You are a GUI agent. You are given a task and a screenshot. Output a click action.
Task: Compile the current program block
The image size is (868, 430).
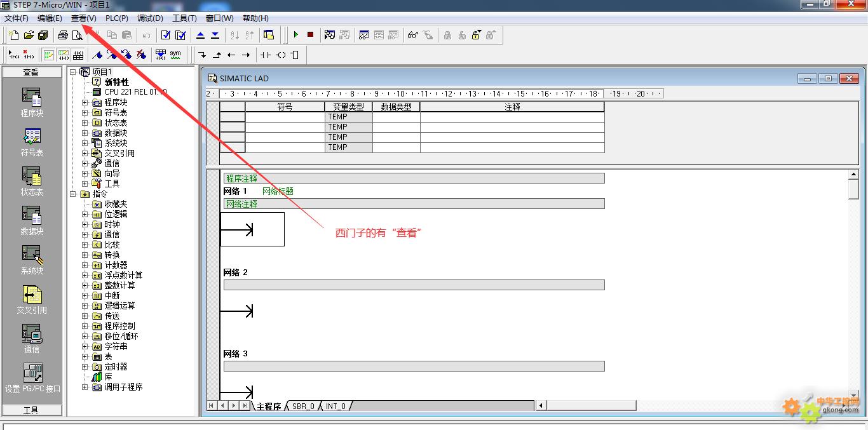click(166, 35)
